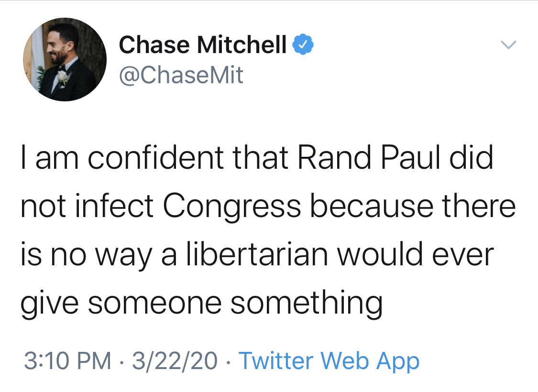Click the blue verified checkmark badge
Screen dimensions: 538x392
[303, 45]
